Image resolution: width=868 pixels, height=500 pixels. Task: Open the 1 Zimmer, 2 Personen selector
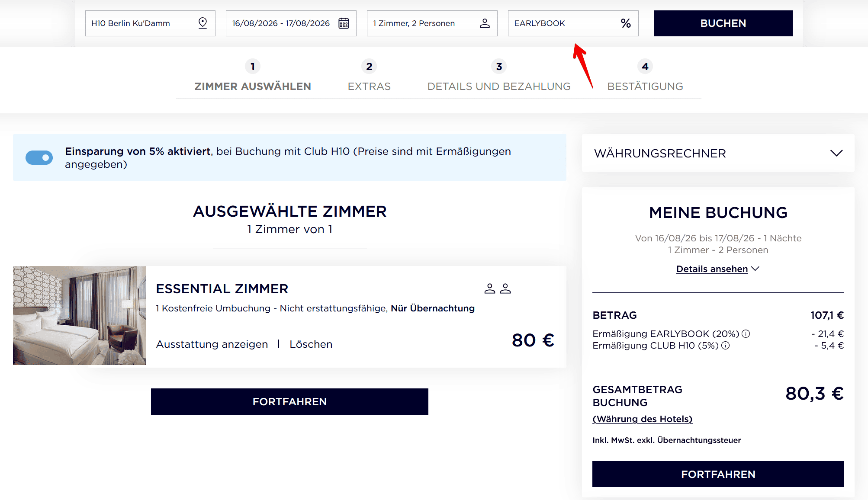pyautogui.click(x=431, y=23)
